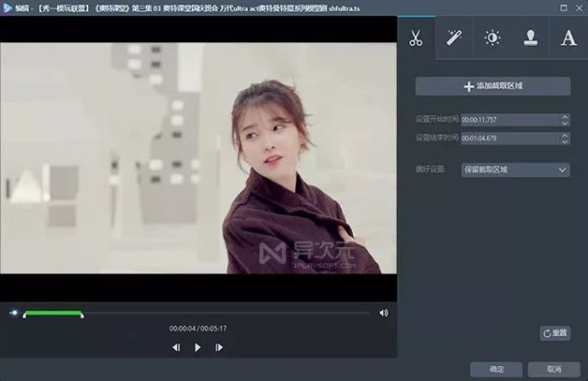Click the green trim range on timeline

click(x=53, y=313)
